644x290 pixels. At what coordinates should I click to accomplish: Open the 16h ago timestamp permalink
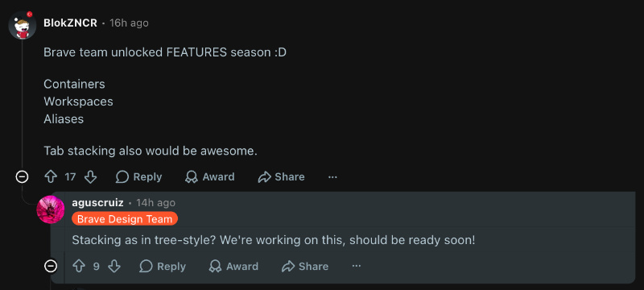point(129,23)
